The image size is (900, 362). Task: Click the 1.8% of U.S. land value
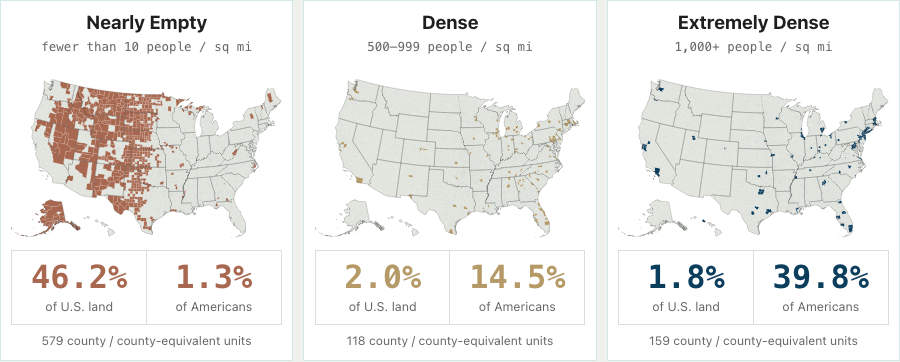coord(686,287)
